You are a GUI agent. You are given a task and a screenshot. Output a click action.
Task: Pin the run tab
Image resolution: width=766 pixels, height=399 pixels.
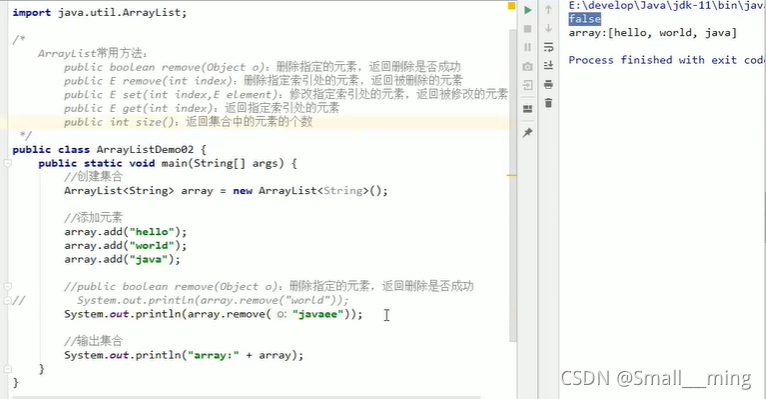(x=528, y=132)
